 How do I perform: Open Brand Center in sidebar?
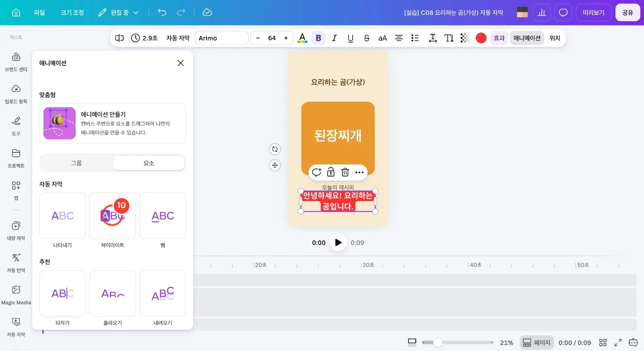(16, 62)
